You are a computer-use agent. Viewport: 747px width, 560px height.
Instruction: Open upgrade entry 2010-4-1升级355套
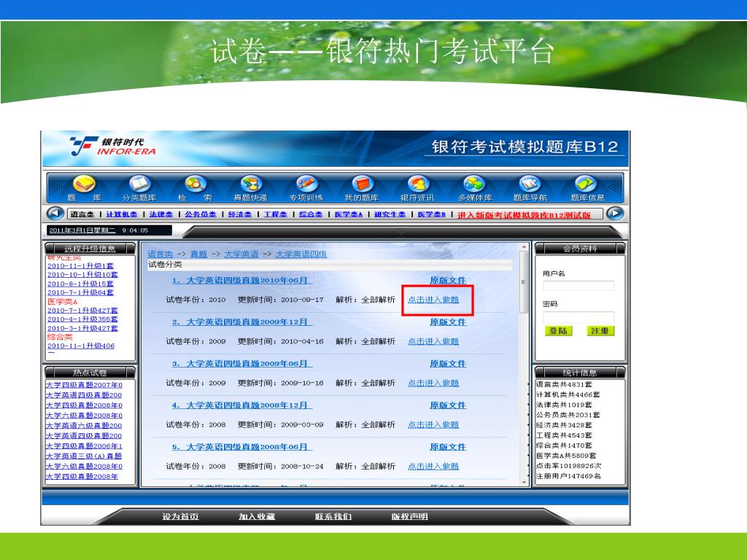coord(82,319)
